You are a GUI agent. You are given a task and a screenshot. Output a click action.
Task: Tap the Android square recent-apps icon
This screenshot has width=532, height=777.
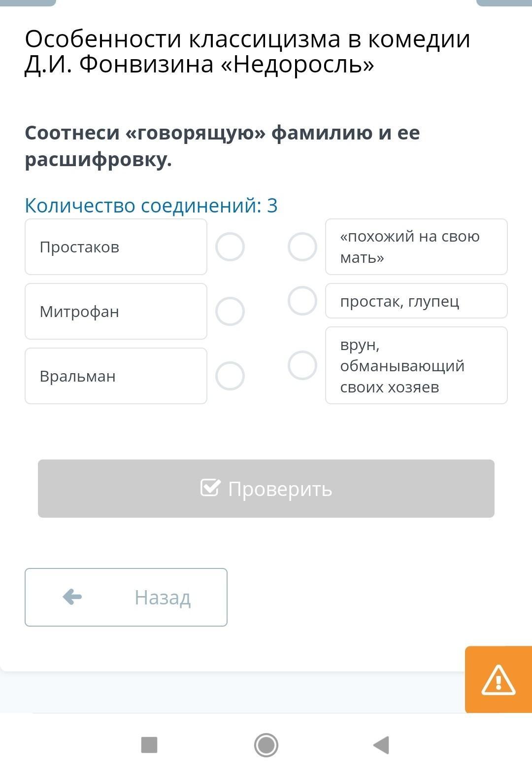pos(149,744)
